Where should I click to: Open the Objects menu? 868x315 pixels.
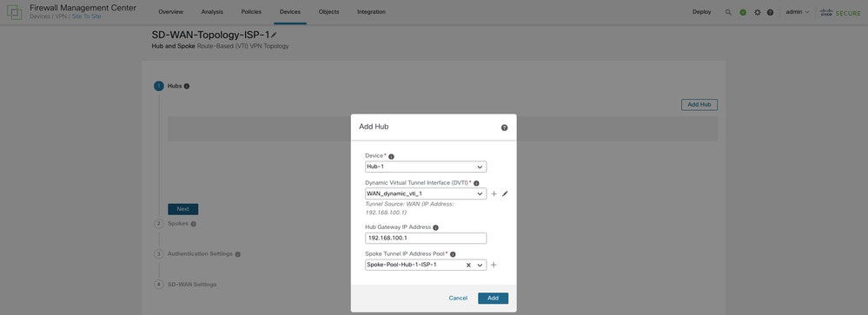pyautogui.click(x=328, y=12)
